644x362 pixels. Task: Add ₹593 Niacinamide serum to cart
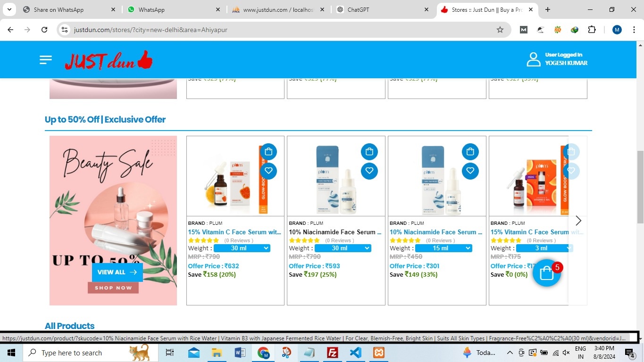(369, 152)
